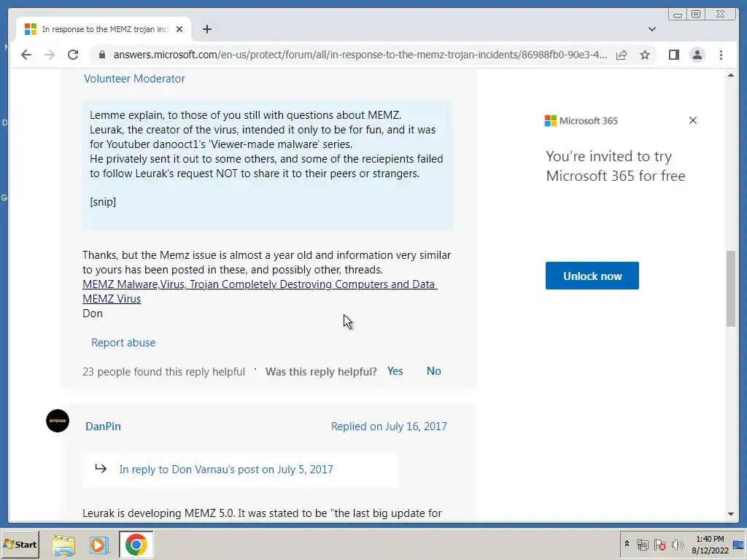The width and height of the screenshot is (747, 560).
Task: Mark the reply as not helpful with No
Action: (x=433, y=371)
